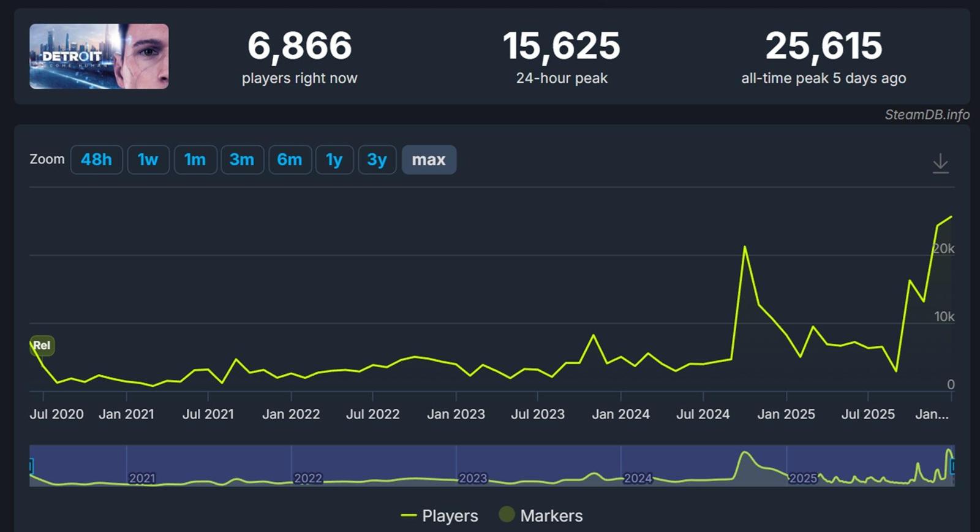
Task: Toggle the Markers series in legend
Action: 541,515
